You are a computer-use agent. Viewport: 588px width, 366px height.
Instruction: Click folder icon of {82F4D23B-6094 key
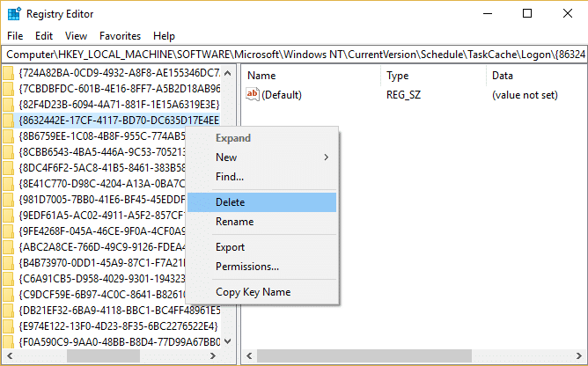8,104
